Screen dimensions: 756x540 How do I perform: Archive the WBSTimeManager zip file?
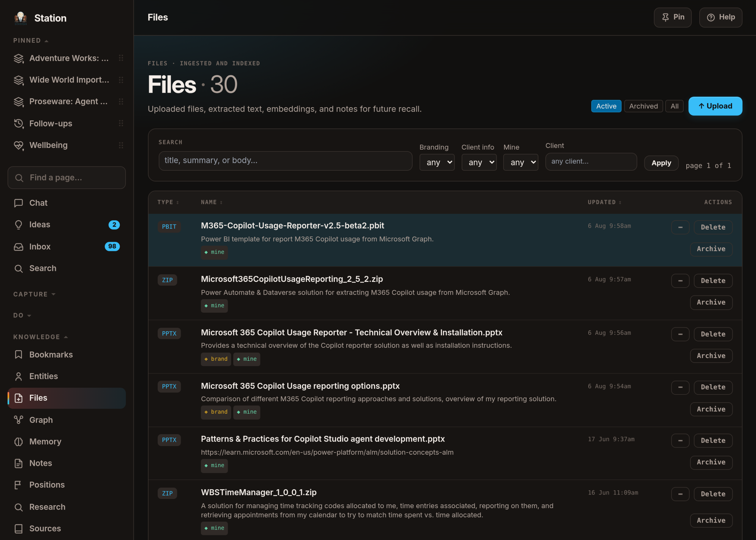point(711,521)
